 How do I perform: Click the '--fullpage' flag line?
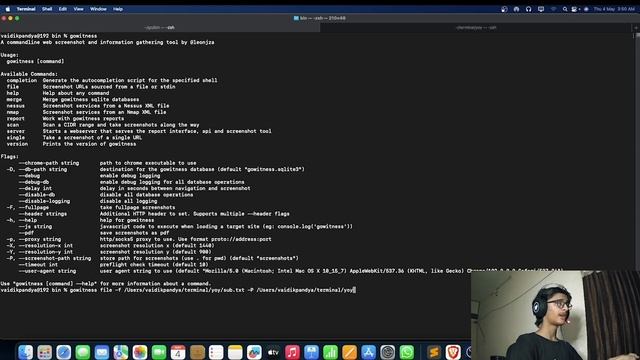(91, 207)
